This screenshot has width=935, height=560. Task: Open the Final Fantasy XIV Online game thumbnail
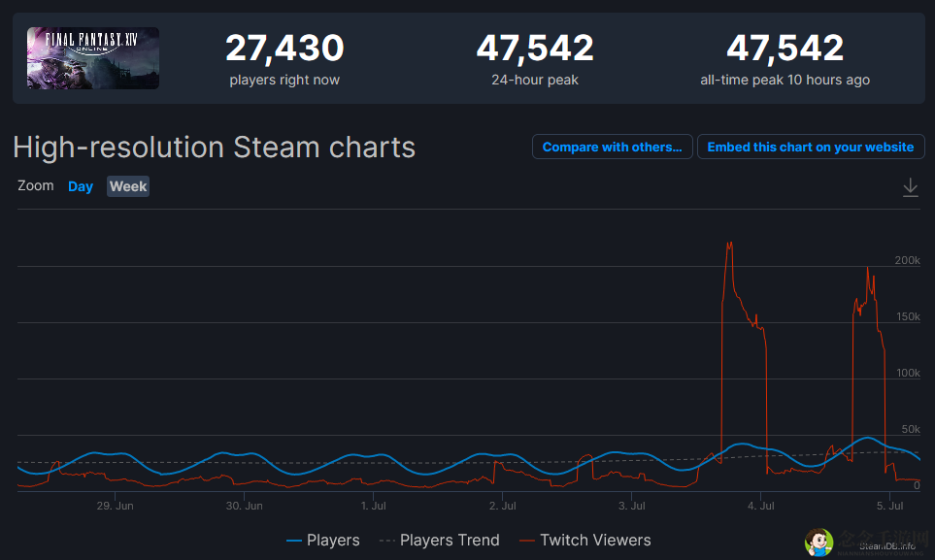click(93, 58)
